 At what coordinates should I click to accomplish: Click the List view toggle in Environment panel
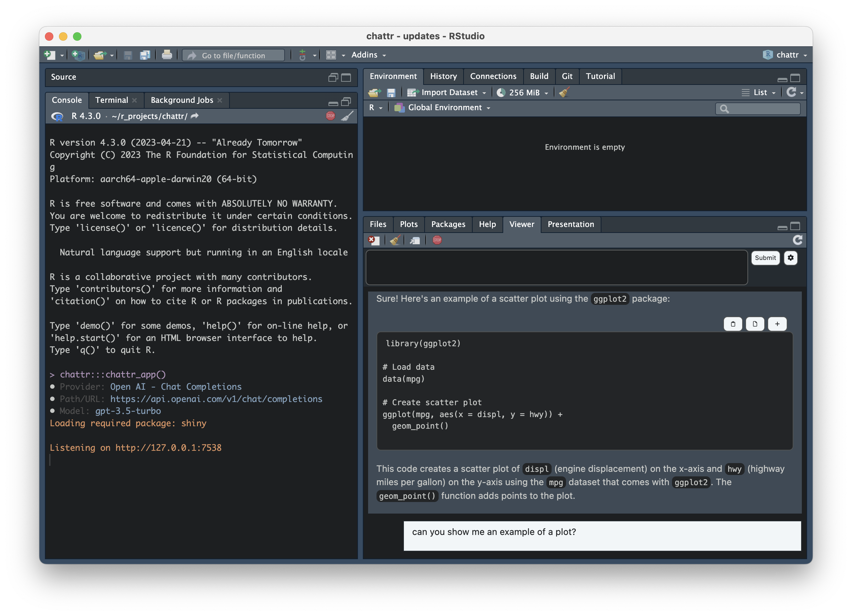coord(760,92)
